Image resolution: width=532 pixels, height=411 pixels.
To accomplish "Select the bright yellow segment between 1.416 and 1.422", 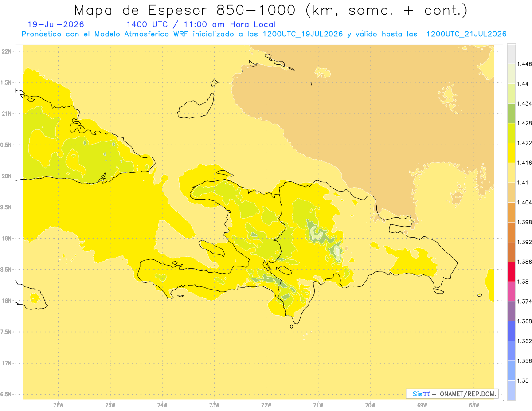I will (511, 153).
